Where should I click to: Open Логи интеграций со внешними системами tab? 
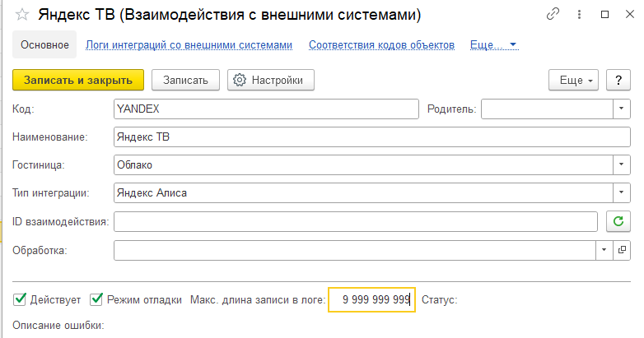pos(189,45)
